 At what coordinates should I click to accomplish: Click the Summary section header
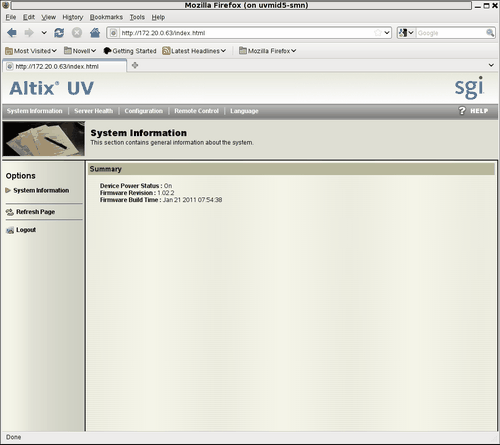click(291, 169)
